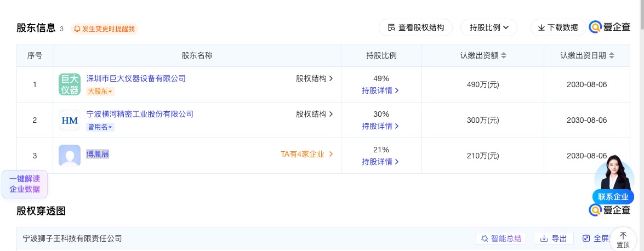The image size is (644, 251).
Task: Click 傅胤展 avatar icon
Action: 70,155
